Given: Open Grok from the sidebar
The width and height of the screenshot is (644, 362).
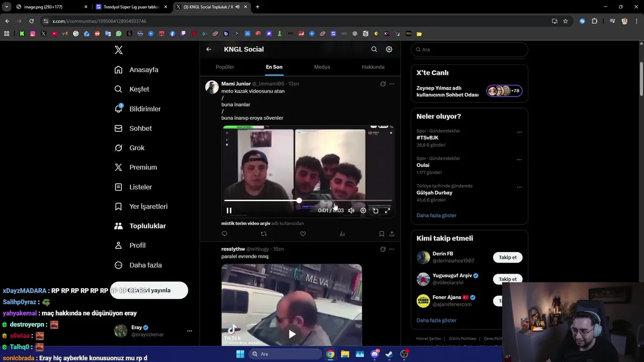Looking at the screenshot, I should point(129,148).
